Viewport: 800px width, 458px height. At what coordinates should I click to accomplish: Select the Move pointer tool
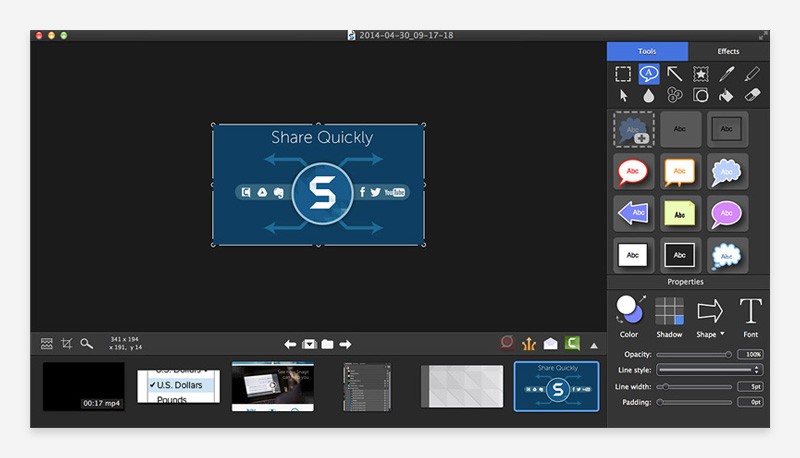pos(623,95)
